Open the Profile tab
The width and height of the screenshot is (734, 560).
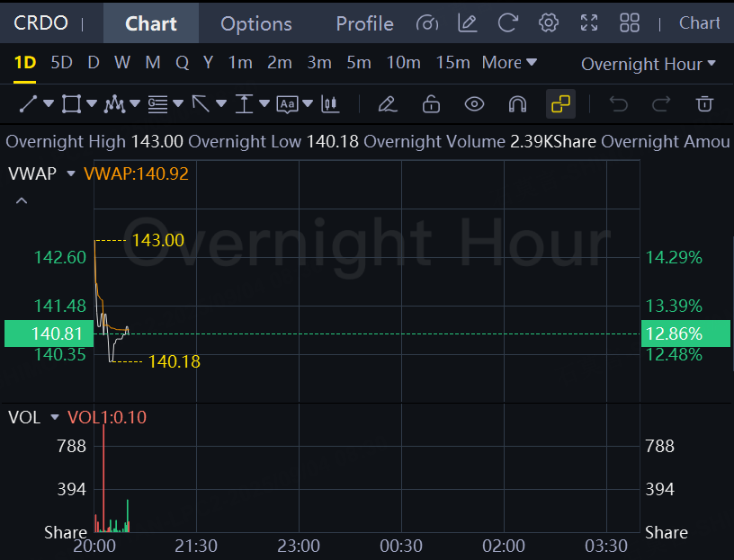click(x=364, y=23)
